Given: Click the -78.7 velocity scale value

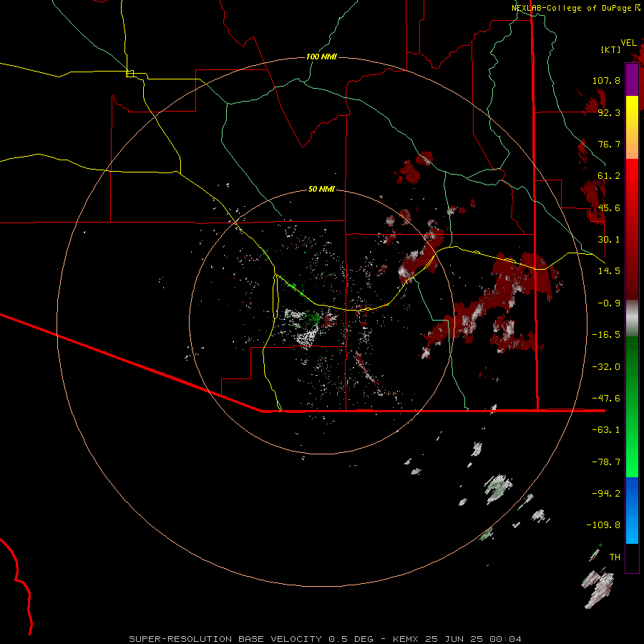Looking at the screenshot, I should [606, 462].
